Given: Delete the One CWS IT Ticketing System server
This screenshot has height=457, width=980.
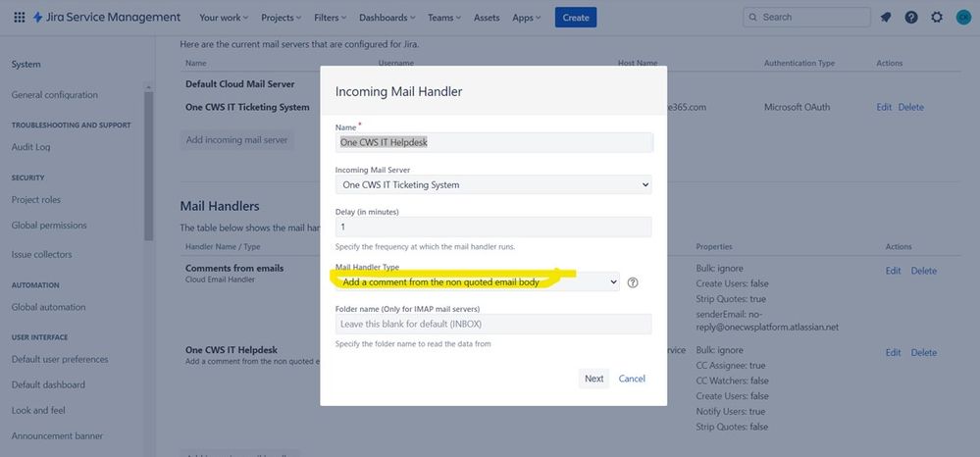Looking at the screenshot, I should point(910,108).
